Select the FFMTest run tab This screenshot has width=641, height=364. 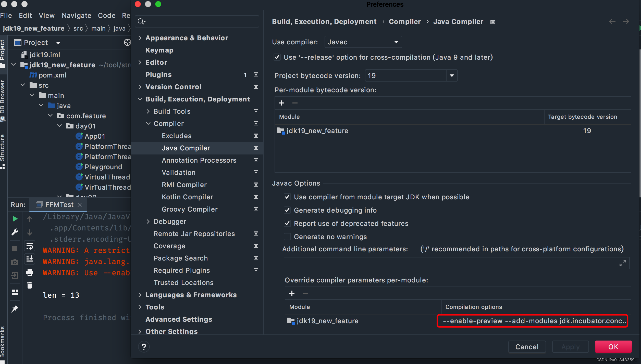59,204
